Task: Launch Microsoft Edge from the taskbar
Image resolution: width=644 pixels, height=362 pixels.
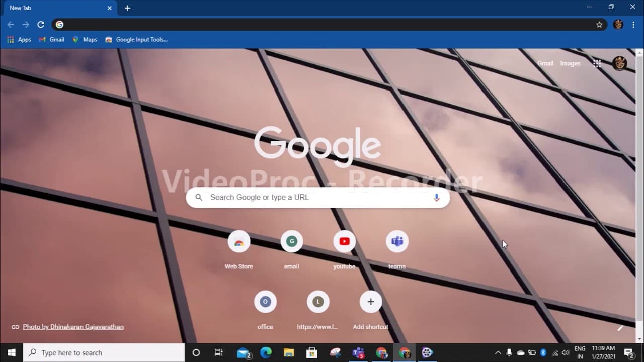Action: point(266,352)
